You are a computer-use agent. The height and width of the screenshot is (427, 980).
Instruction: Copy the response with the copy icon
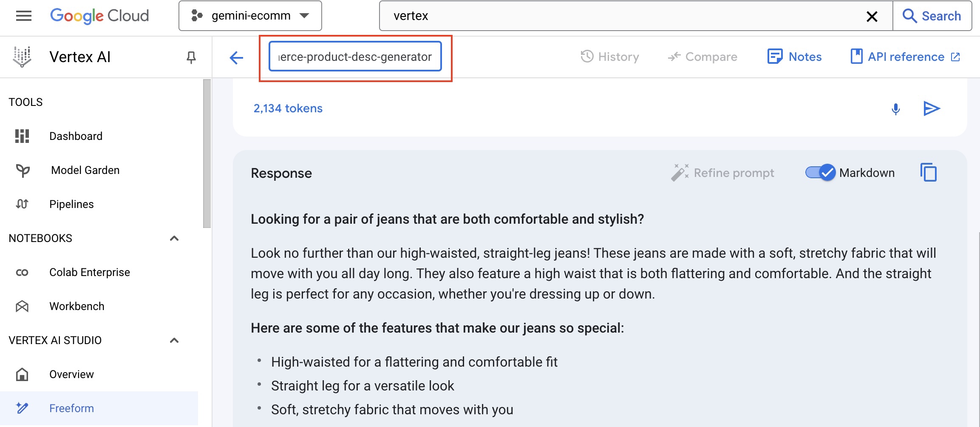pos(929,173)
